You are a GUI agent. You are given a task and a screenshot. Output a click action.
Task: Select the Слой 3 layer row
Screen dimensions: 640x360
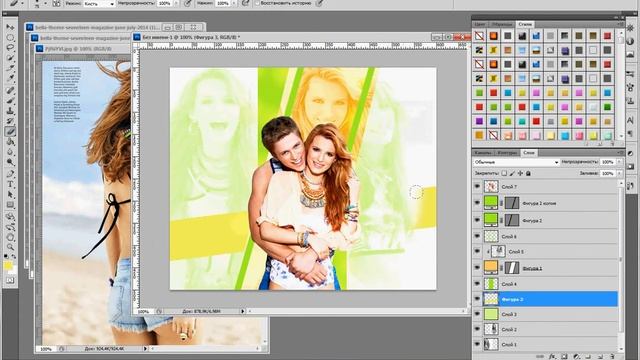click(x=546, y=314)
